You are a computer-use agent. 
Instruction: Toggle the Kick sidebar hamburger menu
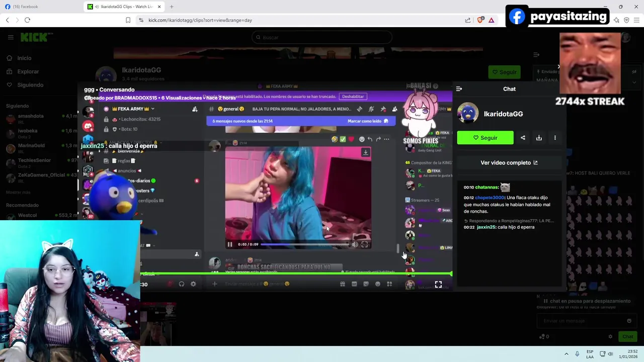[x=11, y=37]
